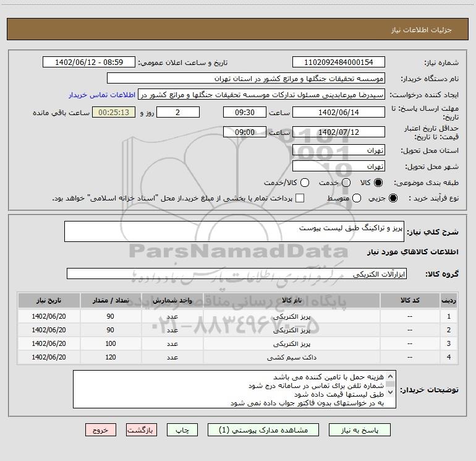Click the نام کالا column header
This screenshot has height=461, width=476.
291,301
